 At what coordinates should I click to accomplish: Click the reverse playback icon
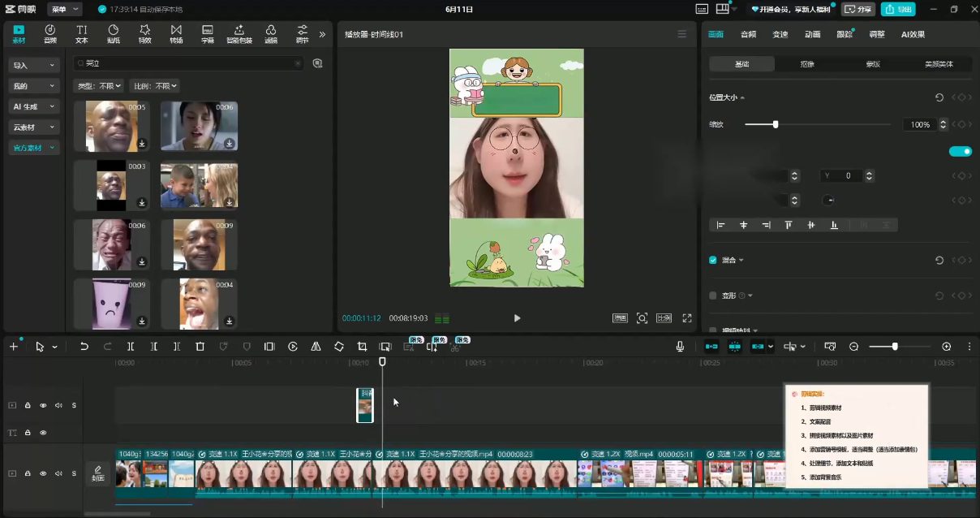[293, 347]
